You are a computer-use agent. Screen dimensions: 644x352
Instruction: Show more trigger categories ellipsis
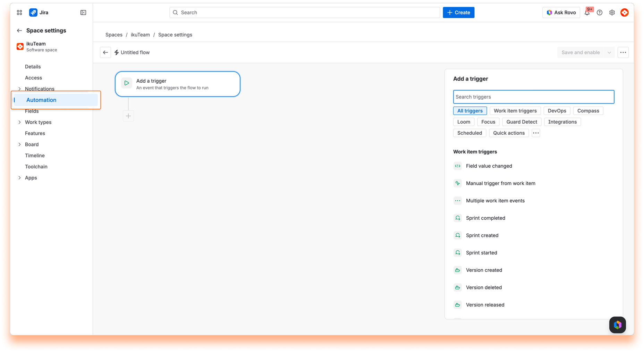(x=536, y=133)
